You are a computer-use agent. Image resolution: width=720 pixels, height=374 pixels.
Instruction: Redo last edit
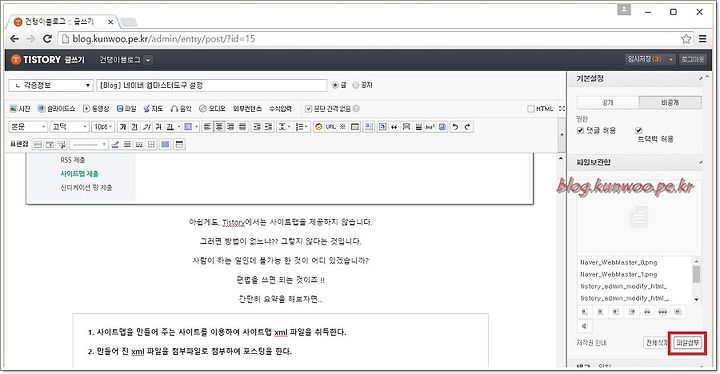(x=467, y=127)
